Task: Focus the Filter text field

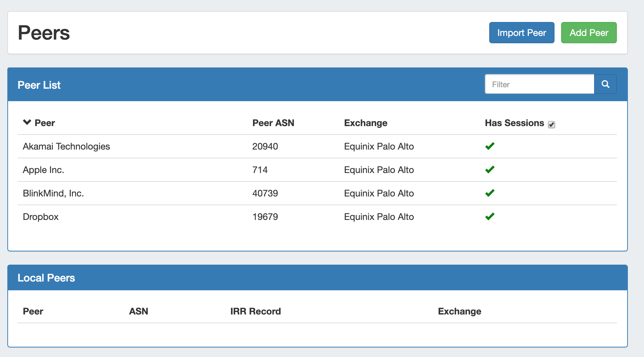Action: 539,84
